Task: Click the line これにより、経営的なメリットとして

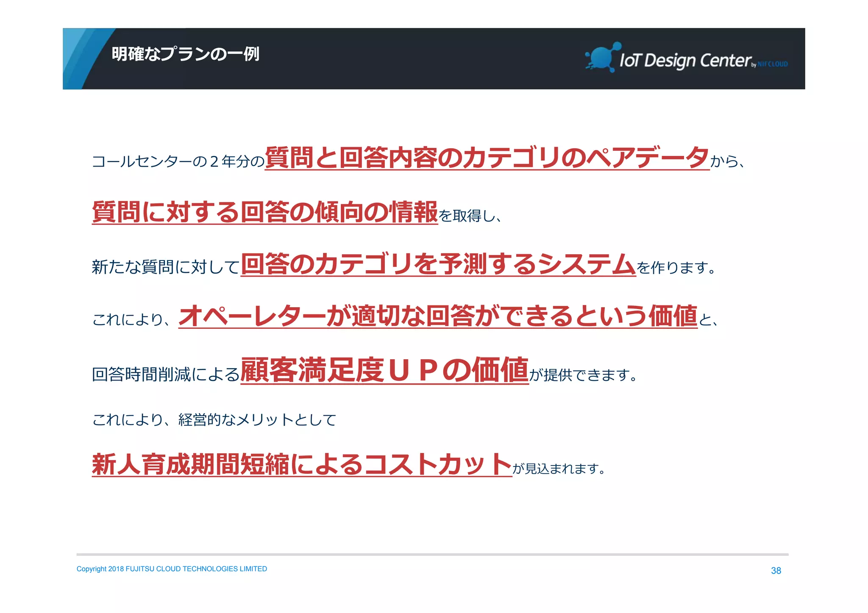Action: pyautogui.click(x=214, y=420)
